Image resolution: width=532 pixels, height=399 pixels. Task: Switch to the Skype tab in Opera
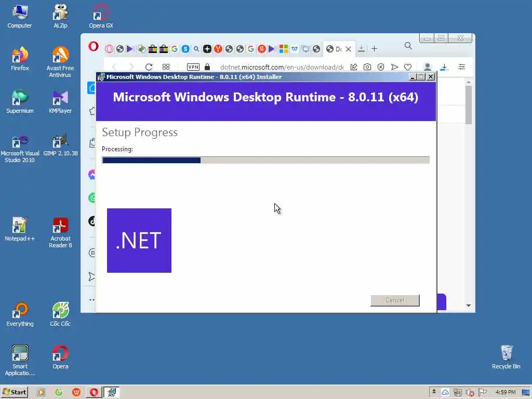tap(185, 49)
